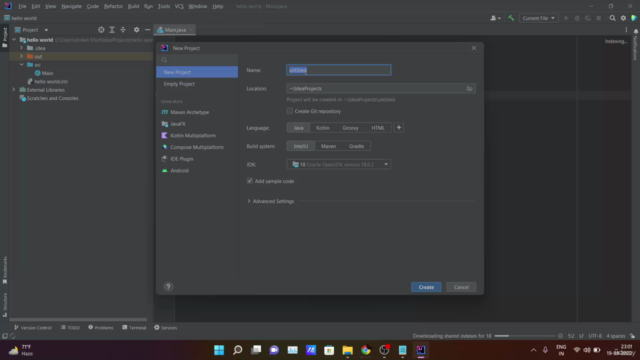Select Java language option

[x=298, y=128]
